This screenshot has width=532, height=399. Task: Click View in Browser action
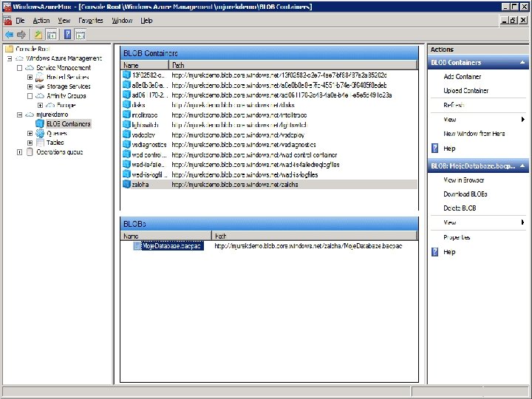pos(463,180)
